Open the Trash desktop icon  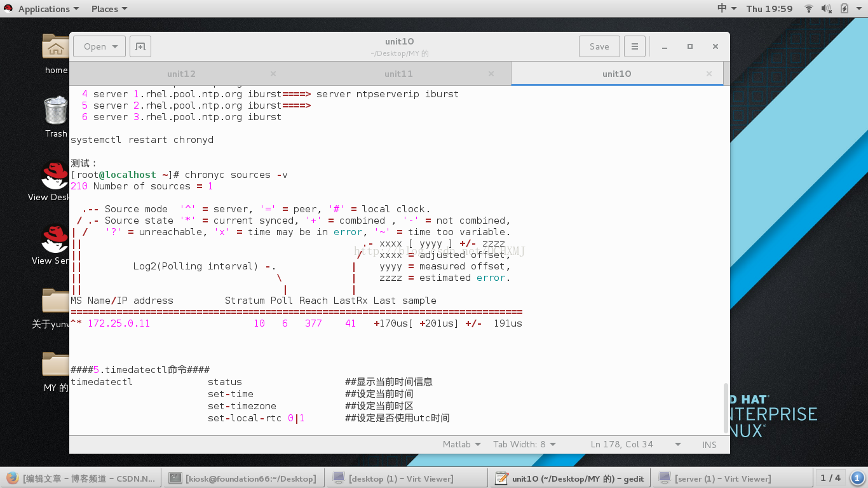click(56, 116)
